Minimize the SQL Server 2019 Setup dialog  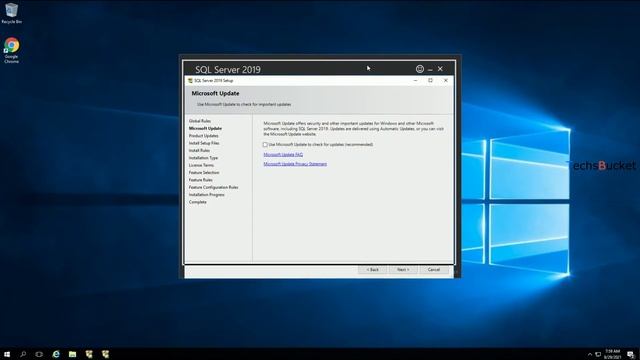pyautogui.click(x=416, y=80)
